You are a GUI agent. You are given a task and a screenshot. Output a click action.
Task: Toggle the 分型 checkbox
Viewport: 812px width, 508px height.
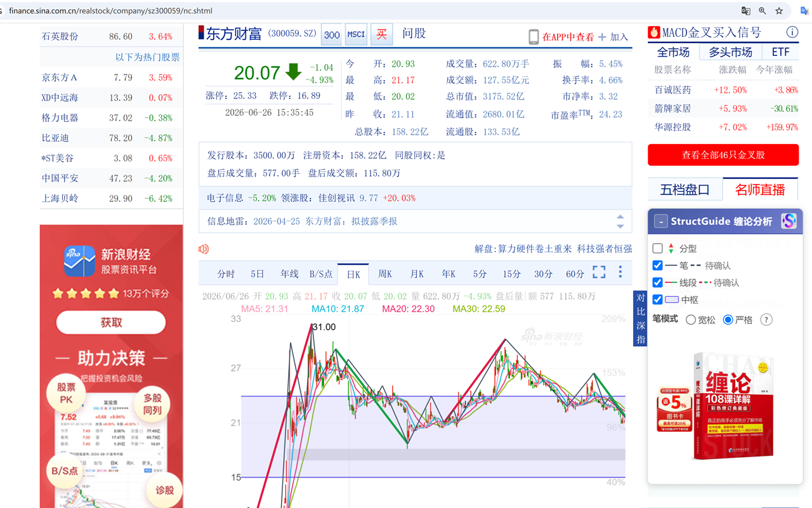(x=658, y=248)
